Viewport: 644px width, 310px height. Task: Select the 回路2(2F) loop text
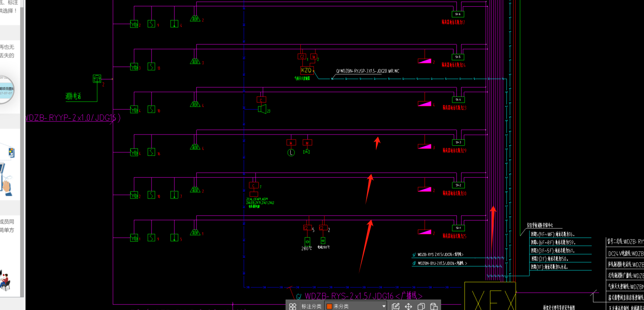click(550, 258)
